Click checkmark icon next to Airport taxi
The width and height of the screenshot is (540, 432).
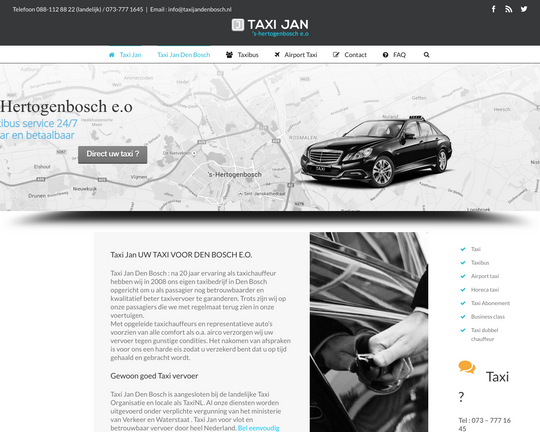coord(463,276)
